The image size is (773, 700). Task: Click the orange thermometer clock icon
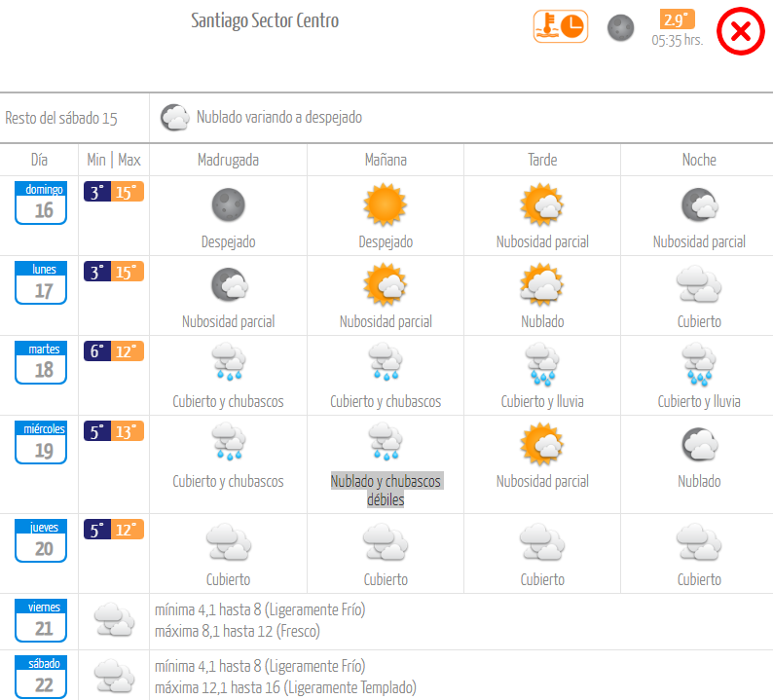coord(561,26)
